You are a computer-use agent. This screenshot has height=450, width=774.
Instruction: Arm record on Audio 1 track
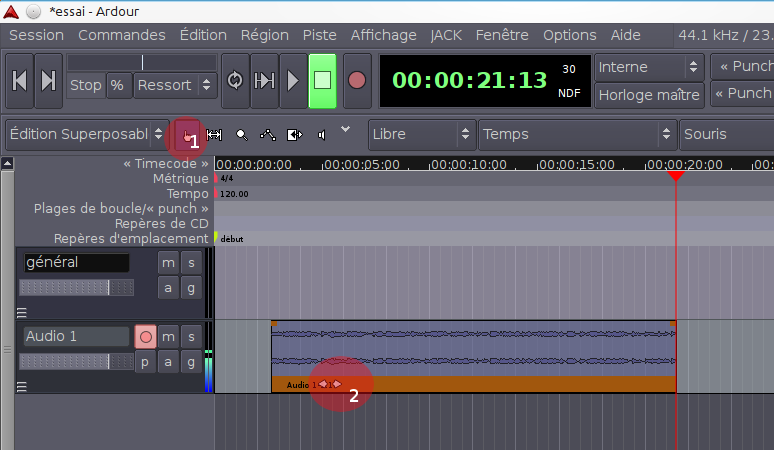[146, 337]
